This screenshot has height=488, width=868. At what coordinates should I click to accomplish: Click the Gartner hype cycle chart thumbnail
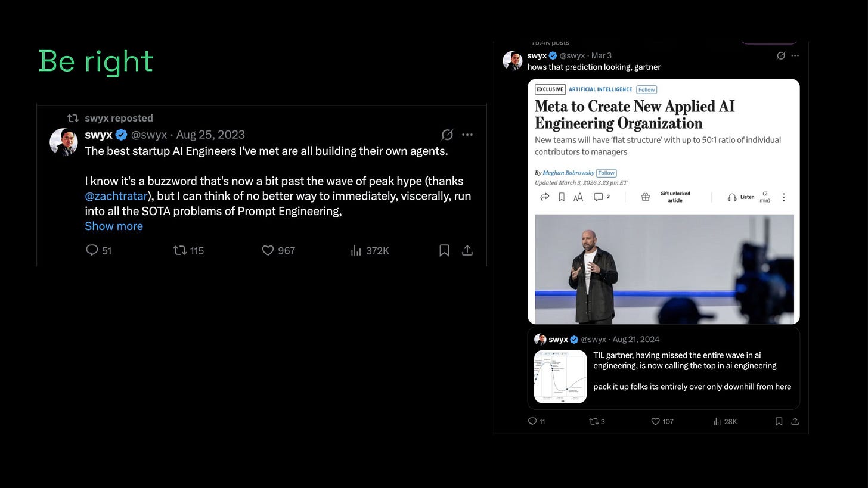[560, 377]
